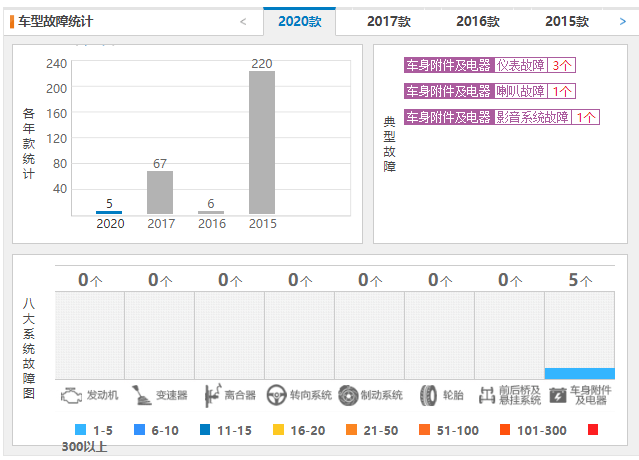Click the 变速器 gearbox icon
The height and width of the screenshot is (460, 639).
[x=142, y=395]
